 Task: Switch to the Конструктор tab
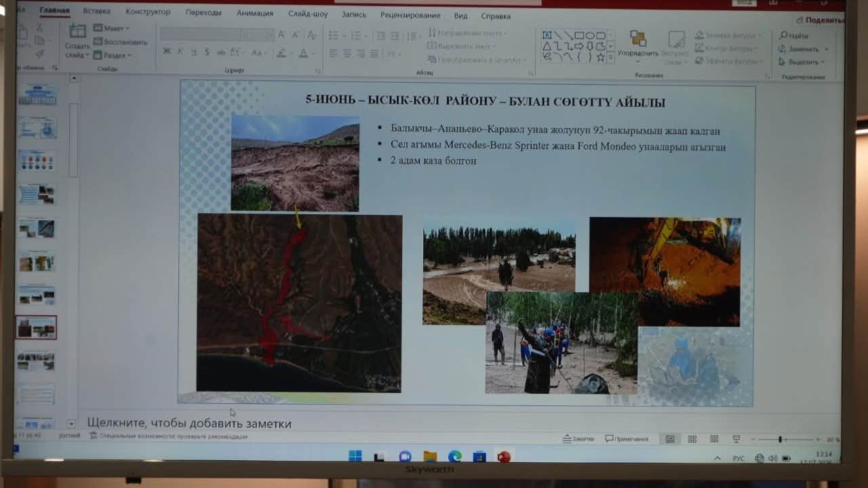[x=148, y=12]
